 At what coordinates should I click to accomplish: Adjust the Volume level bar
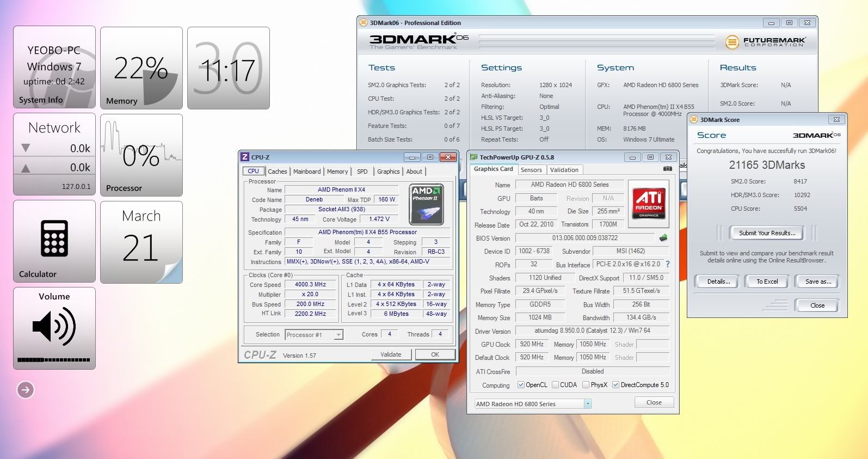click(x=54, y=360)
